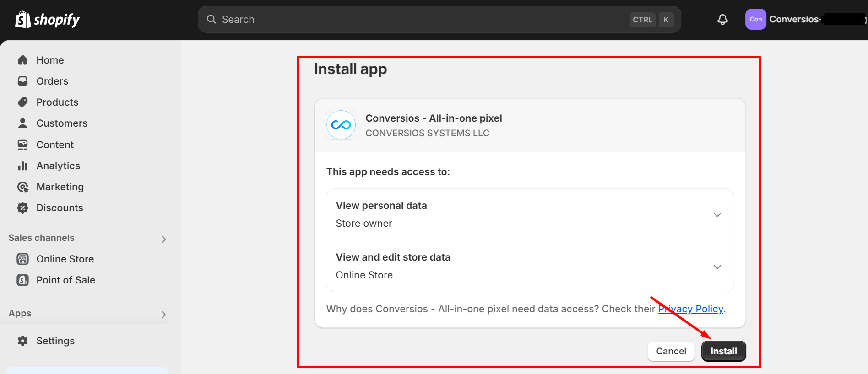Click the Marketing target icon
The height and width of the screenshot is (374, 868).
pos(22,187)
